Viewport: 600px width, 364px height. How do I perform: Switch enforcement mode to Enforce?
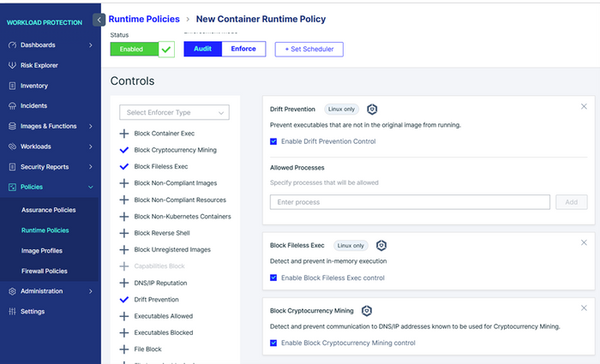[x=243, y=49]
